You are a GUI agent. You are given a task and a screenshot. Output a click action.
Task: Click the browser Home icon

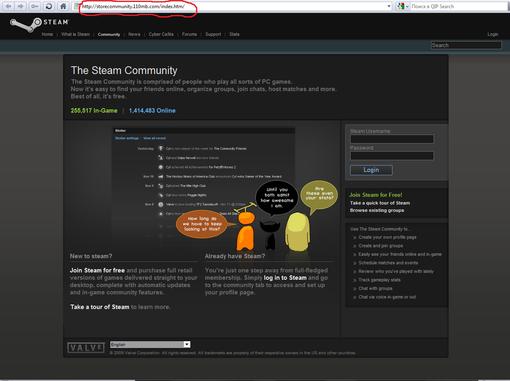[x=63, y=6]
